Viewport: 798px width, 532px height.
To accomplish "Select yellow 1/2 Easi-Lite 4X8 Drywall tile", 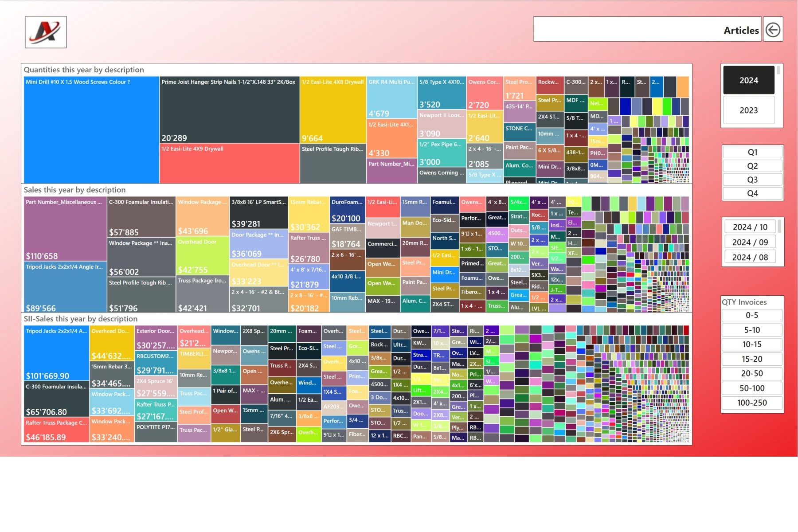I will (333, 110).
